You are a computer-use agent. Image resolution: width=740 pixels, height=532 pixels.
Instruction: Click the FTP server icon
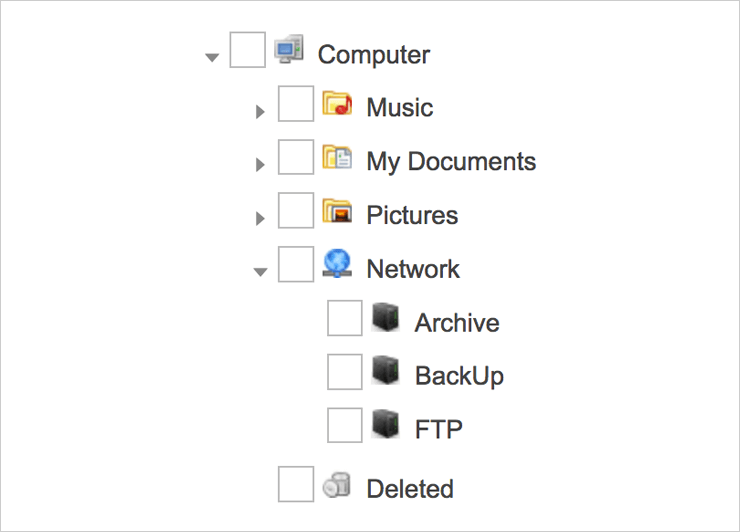tap(386, 424)
